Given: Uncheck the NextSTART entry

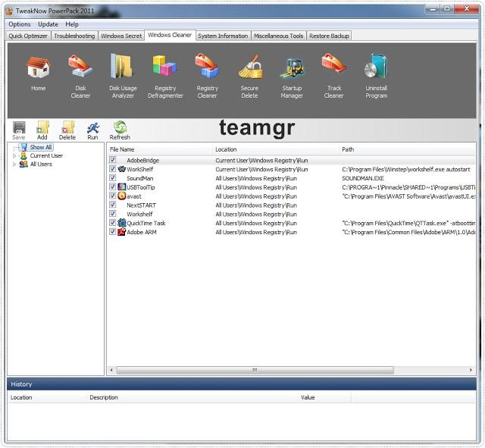Looking at the screenshot, I should point(113,205).
